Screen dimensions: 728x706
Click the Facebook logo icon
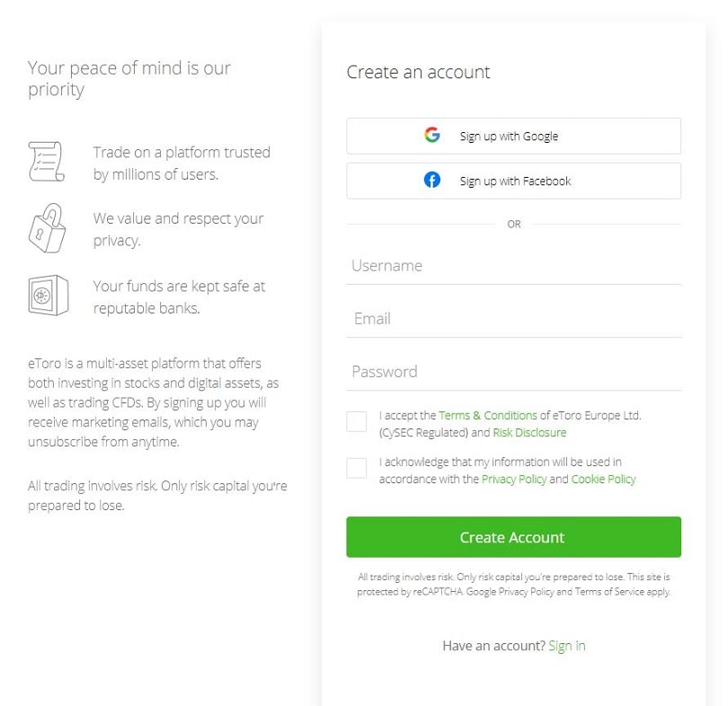coord(431,180)
